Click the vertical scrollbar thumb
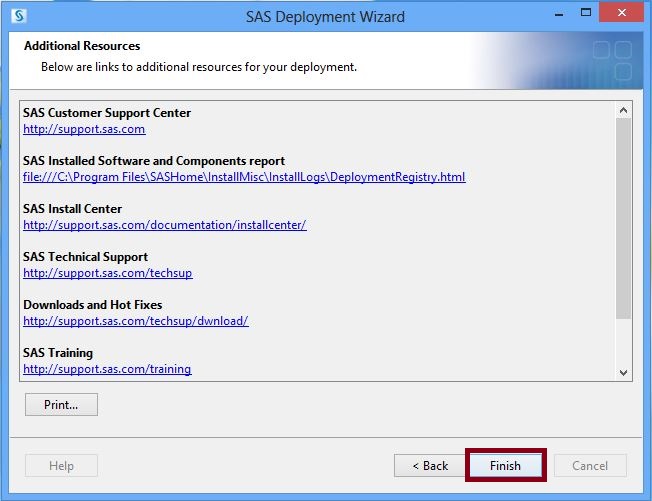652x501 pixels. (623, 218)
